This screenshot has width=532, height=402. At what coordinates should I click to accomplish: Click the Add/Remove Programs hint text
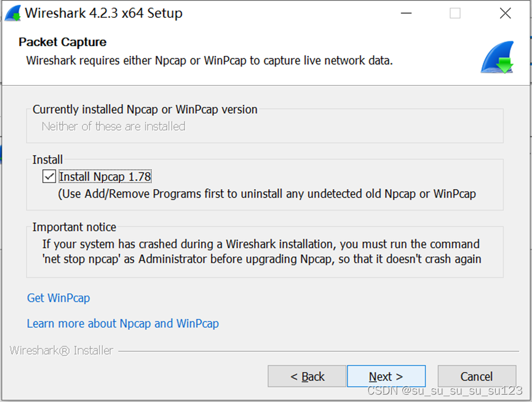[x=267, y=194]
